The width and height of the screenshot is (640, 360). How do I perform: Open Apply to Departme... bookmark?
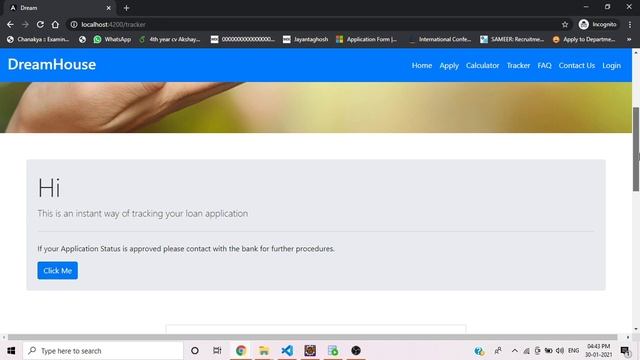pyautogui.click(x=584, y=39)
